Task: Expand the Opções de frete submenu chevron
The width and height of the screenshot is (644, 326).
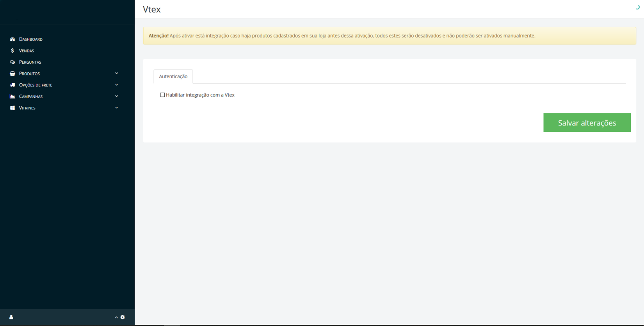Action: (x=117, y=84)
